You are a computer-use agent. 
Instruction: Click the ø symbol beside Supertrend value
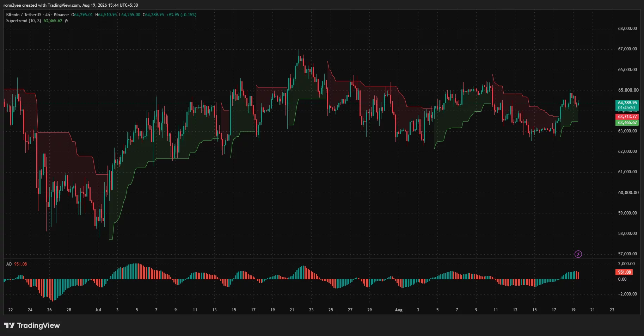[x=66, y=21]
